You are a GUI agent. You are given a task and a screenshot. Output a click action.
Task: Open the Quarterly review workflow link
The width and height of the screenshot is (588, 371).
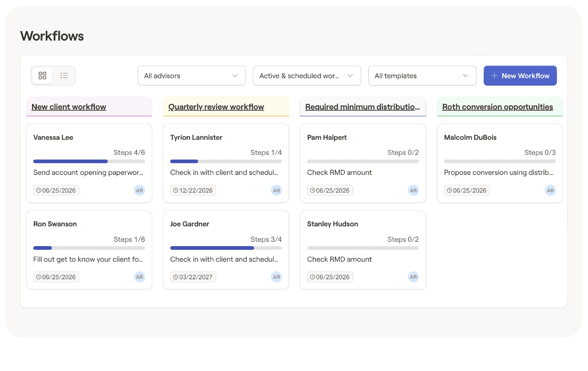[217, 107]
